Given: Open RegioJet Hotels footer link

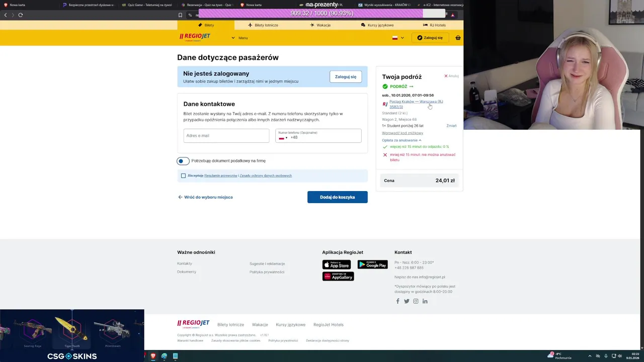Looking at the screenshot, I should (x=329, y=325).
